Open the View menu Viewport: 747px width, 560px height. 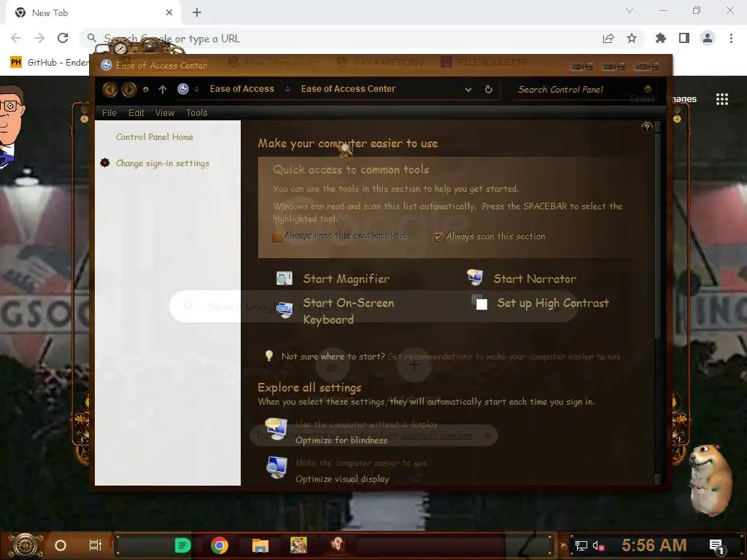[165, 113]
